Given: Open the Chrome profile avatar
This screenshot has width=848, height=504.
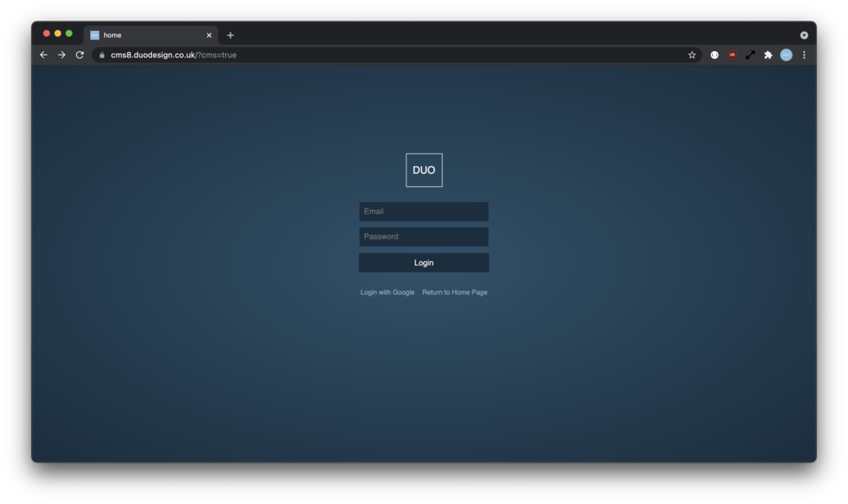Looking at the screenshot, I should (786, 55).
